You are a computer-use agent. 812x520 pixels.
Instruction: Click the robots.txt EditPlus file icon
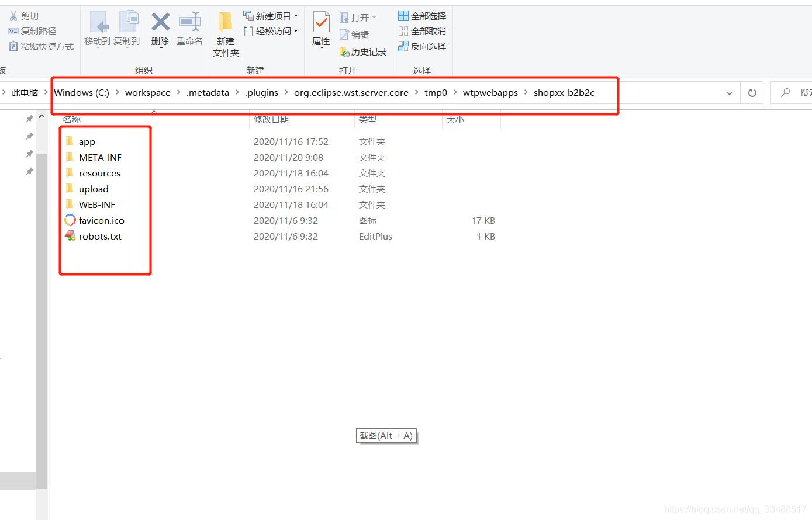[x=70, y=236]
